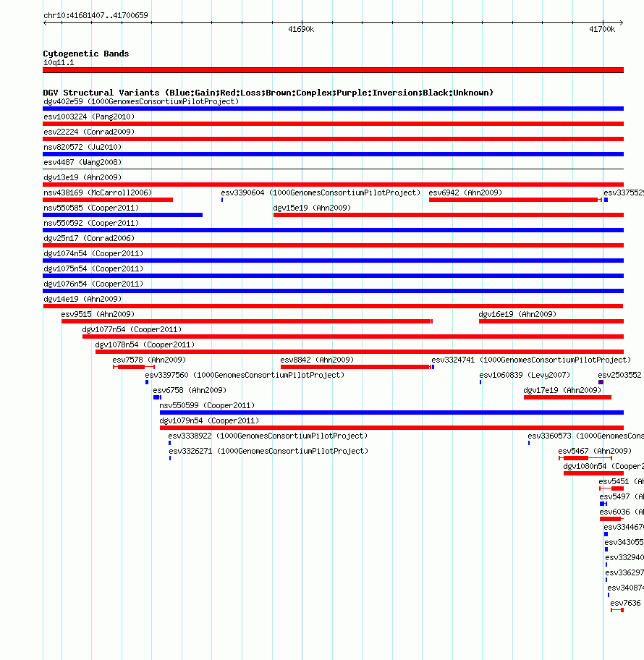The width and height of the screenshot is (644, 660).
Task: Click the esv22224 (Conrad2009) label
Action: click(89, 132)
